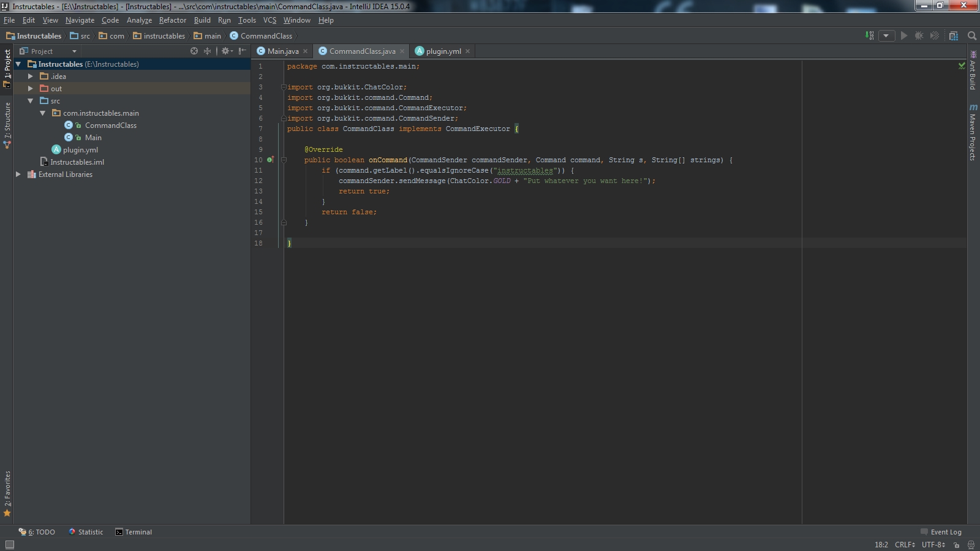Collapse the com.instructables.main package

pyautogui.click(x=43, y=113)
